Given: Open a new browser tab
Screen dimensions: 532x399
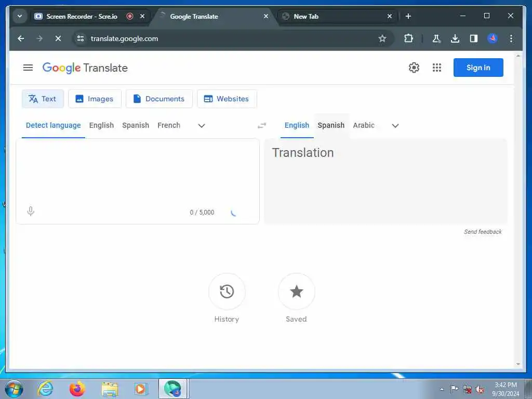Looking at the screenshot, I should click(408, 16).
